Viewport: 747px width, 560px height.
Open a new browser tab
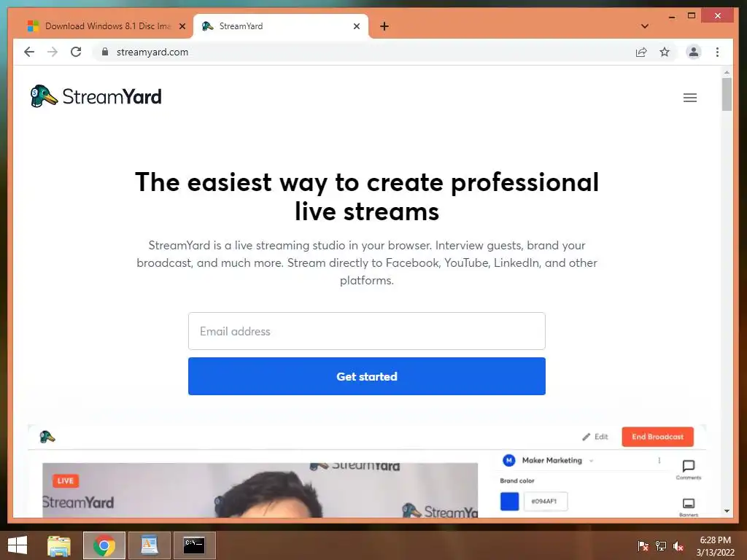pyautogui.click(x=384, y=26)
